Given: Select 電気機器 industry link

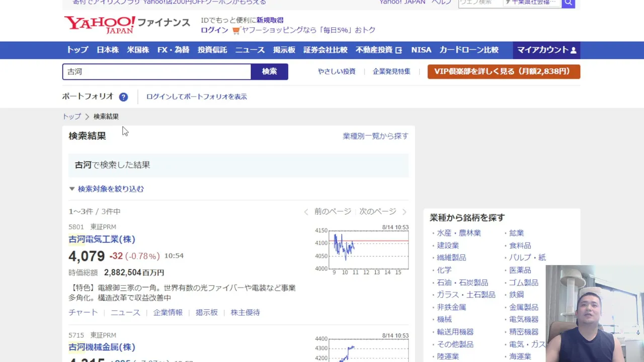Looking at the screenshot, I should tap(524, 319).
